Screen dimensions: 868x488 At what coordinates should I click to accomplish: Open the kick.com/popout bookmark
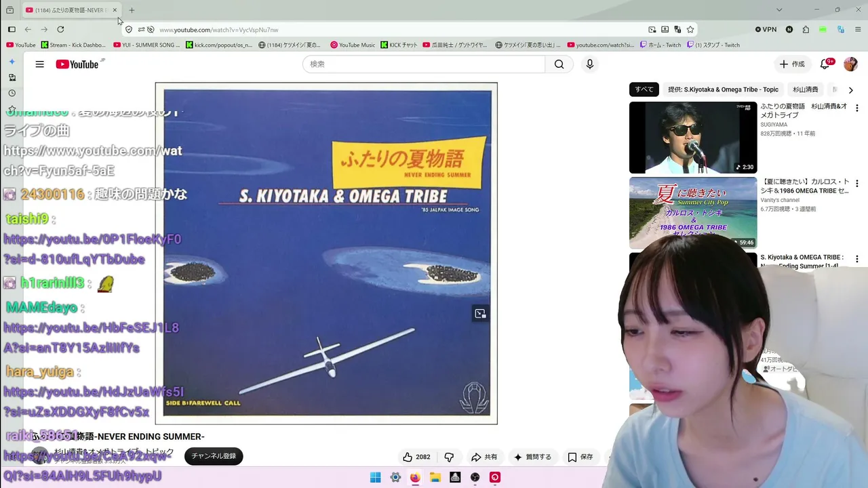click(x=219, y=45)
